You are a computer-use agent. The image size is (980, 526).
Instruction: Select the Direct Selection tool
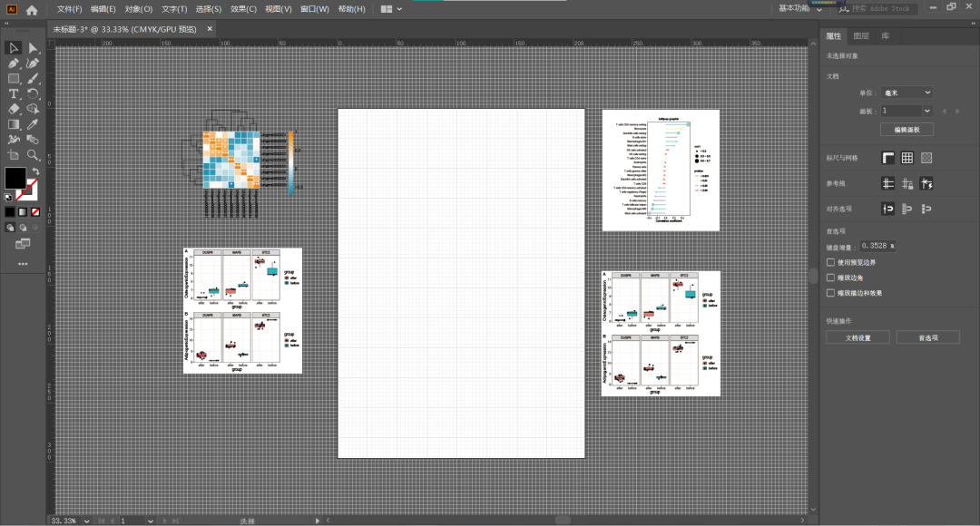click(x=33, y=48)
